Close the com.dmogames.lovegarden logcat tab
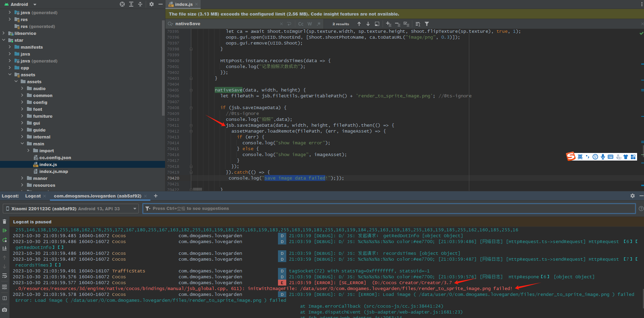 tap(145, 196)
